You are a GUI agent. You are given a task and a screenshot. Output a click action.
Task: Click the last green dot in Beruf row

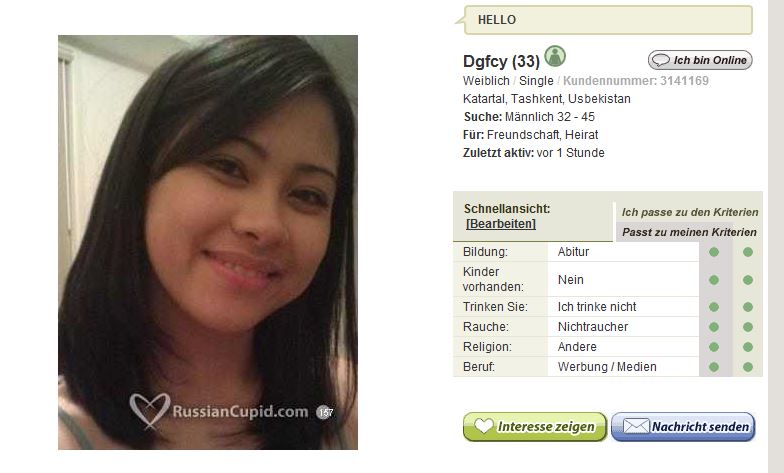748,367
